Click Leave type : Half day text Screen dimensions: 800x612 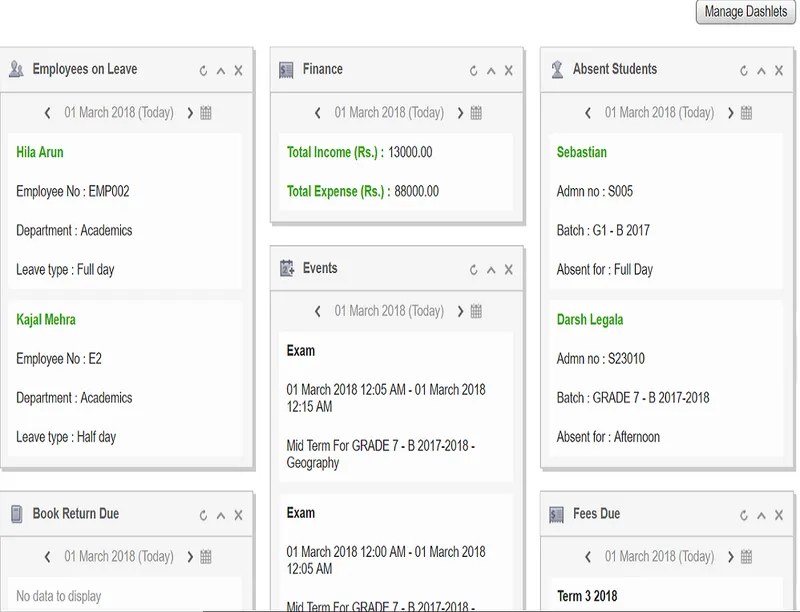coord(66,437)
